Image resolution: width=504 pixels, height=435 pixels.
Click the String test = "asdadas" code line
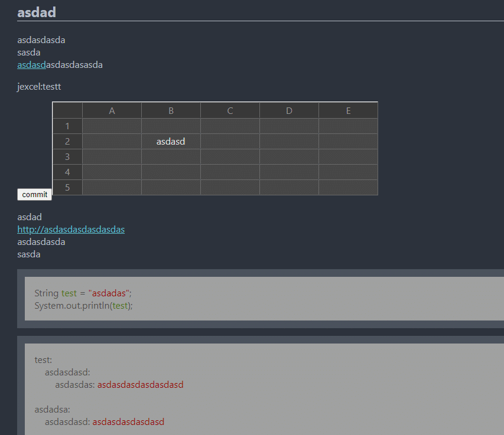83,293
